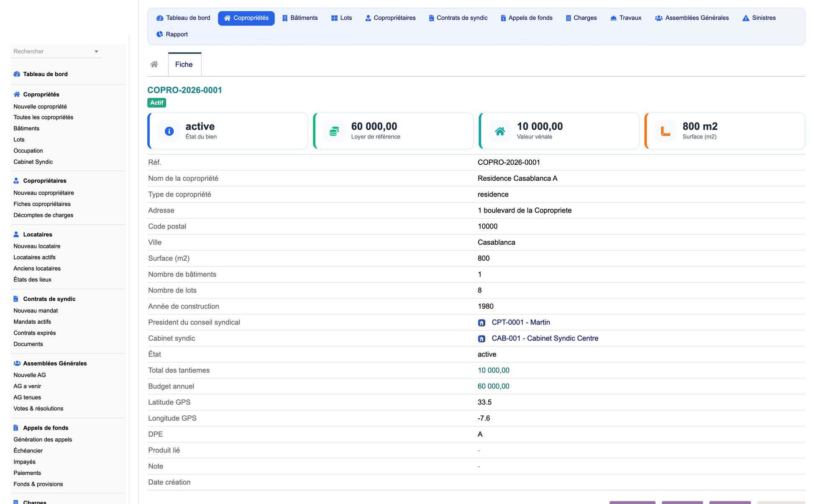Open Nouveau locataire in sidebar
Viewport: 814px width, 504px height.
[37, 246]
